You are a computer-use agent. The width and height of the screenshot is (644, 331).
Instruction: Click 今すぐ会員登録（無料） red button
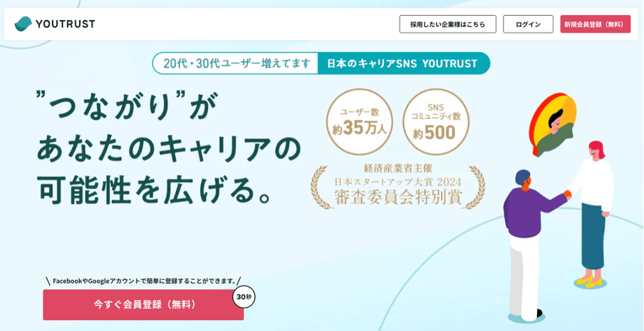143,305
